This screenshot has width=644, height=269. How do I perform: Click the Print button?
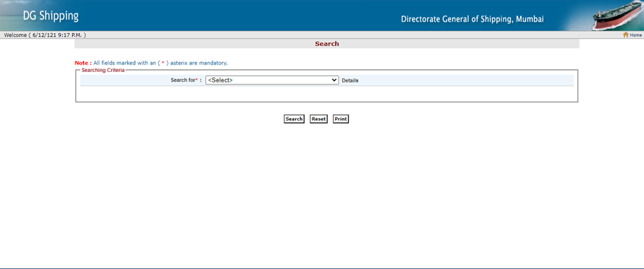click(340, 119)
